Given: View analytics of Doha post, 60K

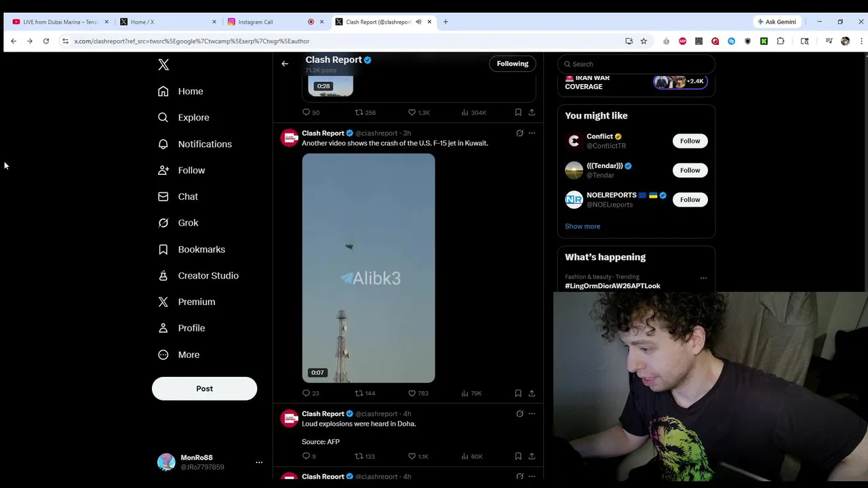Looking at the screenshot, I should coord(471,456).
